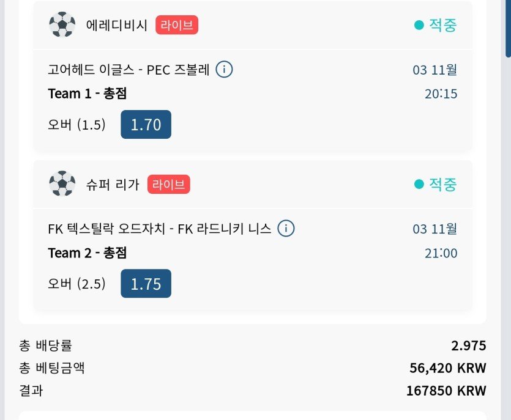Select the 1.75 odds button
This screenshot has width=511, height=420.
[146, 284]
